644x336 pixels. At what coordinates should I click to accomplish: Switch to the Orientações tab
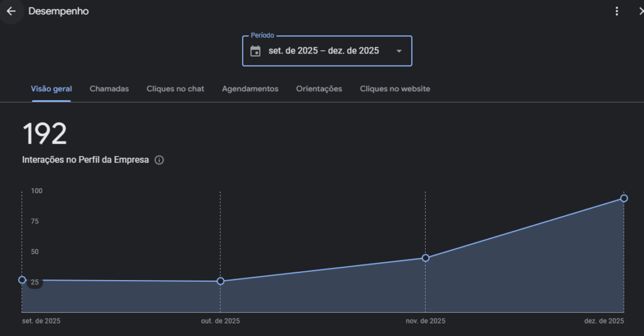[319, 89]
